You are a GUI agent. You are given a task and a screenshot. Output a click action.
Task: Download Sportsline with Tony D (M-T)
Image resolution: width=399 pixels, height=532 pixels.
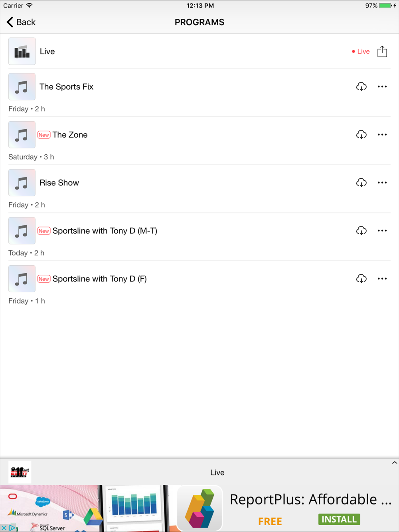(361, 231)
